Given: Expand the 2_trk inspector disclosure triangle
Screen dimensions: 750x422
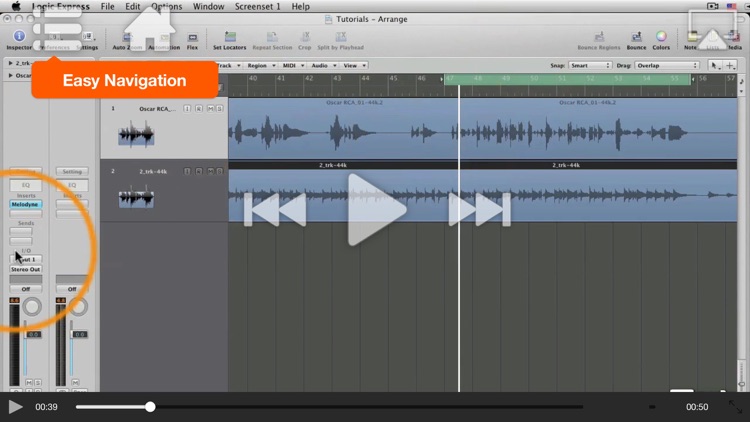Looking at the screenshot, I should pos(11,63).
